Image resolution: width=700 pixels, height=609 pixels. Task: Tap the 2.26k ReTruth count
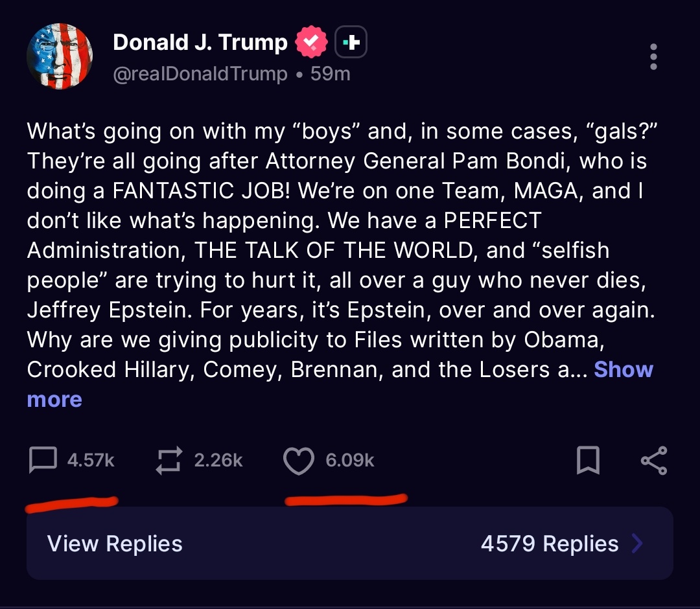pos(218,460)
